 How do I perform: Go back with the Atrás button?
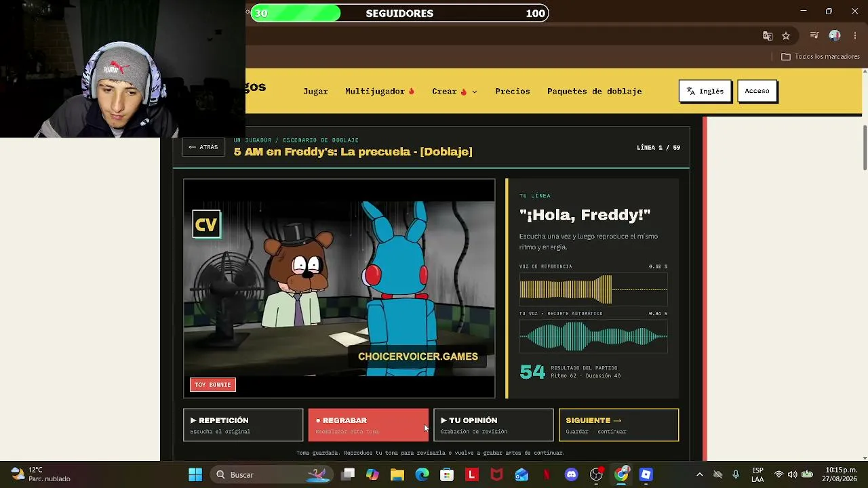(x=203, y=147)
